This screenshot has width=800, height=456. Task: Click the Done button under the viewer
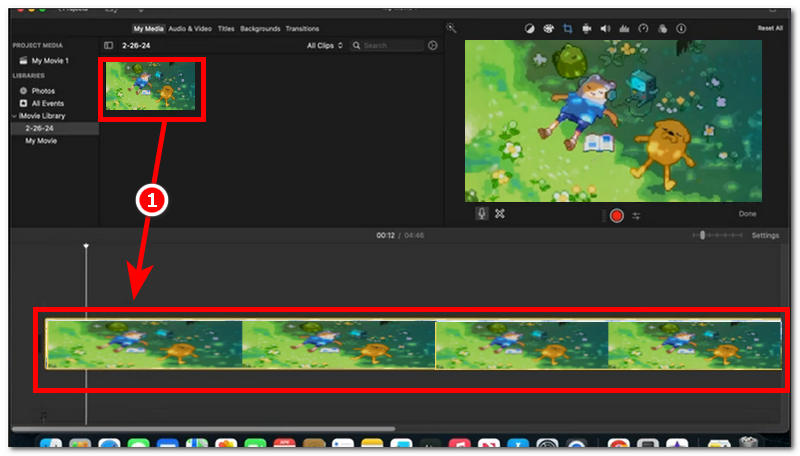point(747,214)
